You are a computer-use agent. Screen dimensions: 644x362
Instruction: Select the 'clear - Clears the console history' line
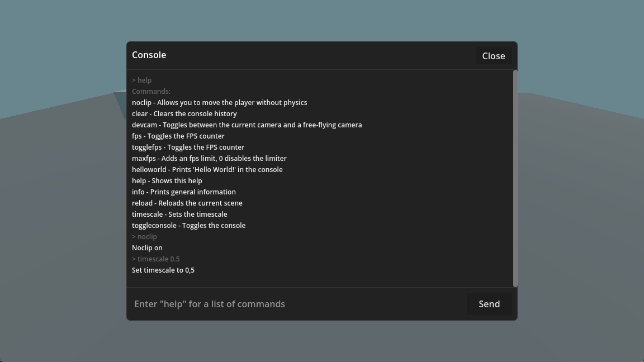(x=184, y=114)
